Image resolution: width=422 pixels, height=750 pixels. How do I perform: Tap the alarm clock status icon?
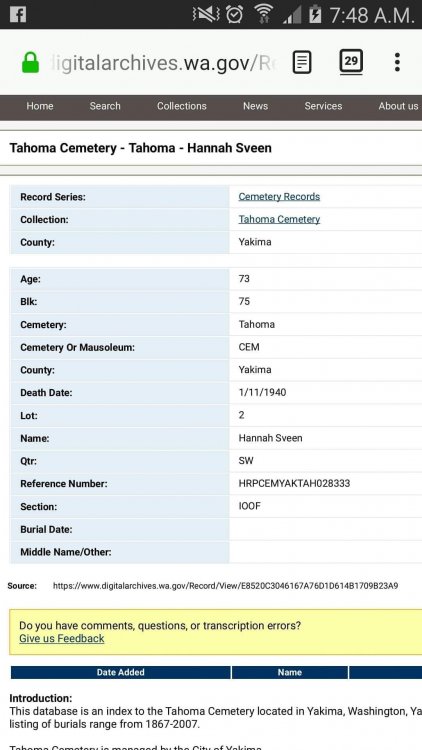(x=234, y=14)
